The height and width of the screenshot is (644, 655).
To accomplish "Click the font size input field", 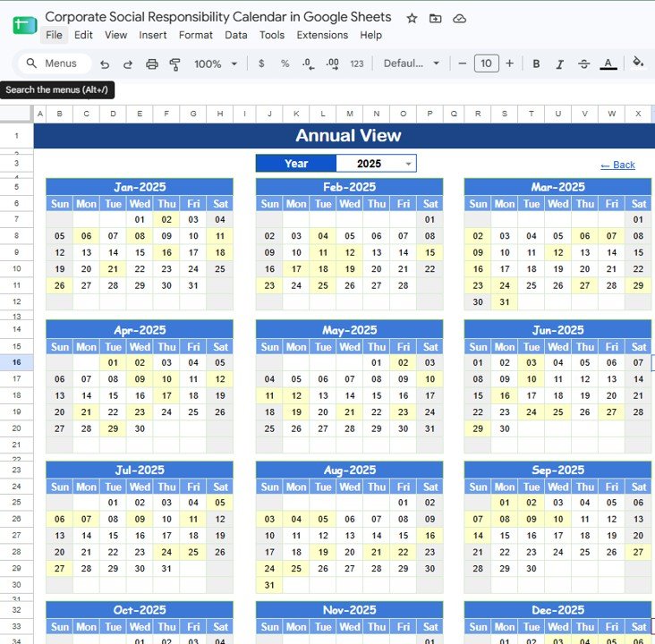I will click(x=486, y=64).
